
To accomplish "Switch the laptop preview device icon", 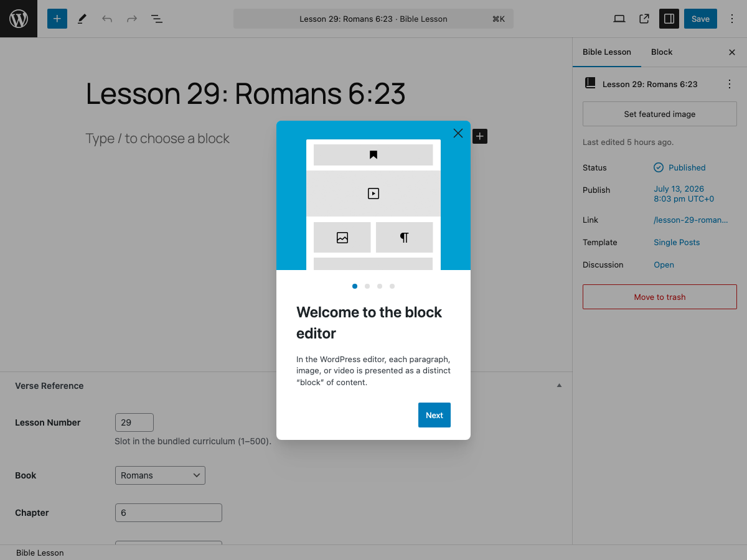I will pyautogui.click(x=619, y=19).
